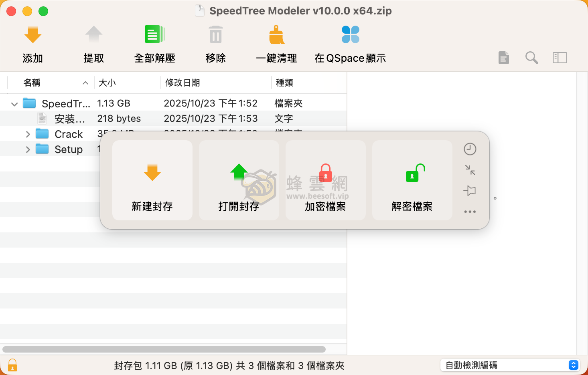Click the 在 QSpace 顯示 icon

click(350, 34)
